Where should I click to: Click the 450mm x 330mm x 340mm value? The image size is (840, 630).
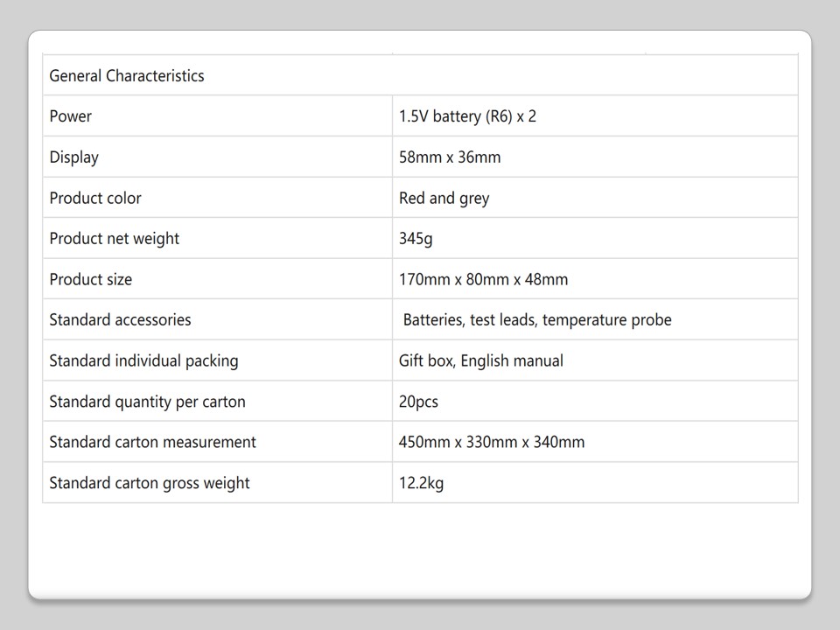coord(492,442)
